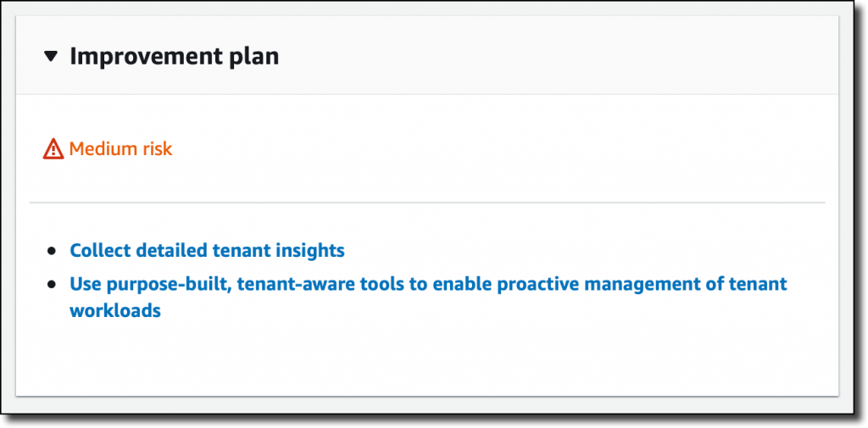868x428 pixels.
Task: Click bullet beside Collect detailed tenant insights
Action: (x=52, y=251)
